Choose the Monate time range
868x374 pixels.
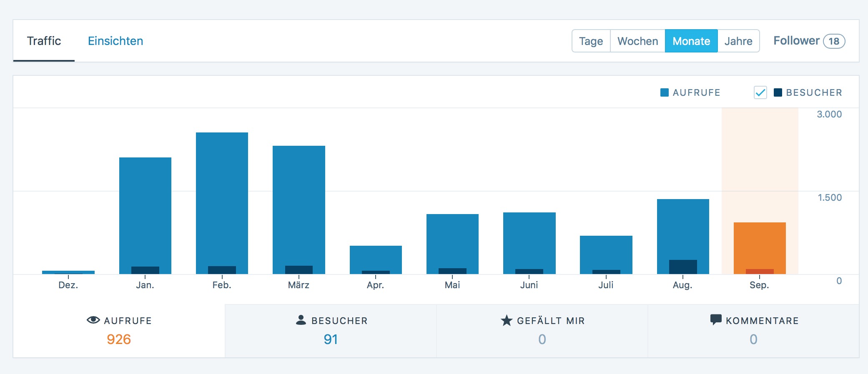click(x=691, y=41)
